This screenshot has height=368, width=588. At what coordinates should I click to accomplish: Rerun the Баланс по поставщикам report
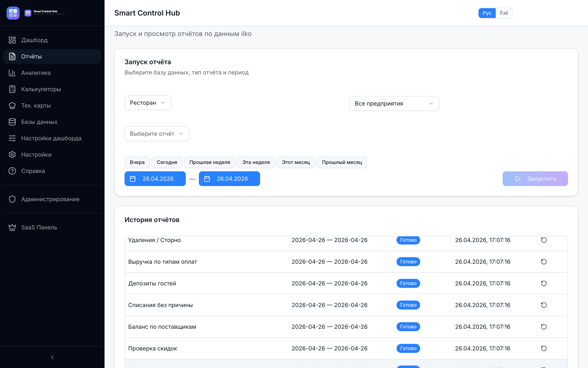544,327
